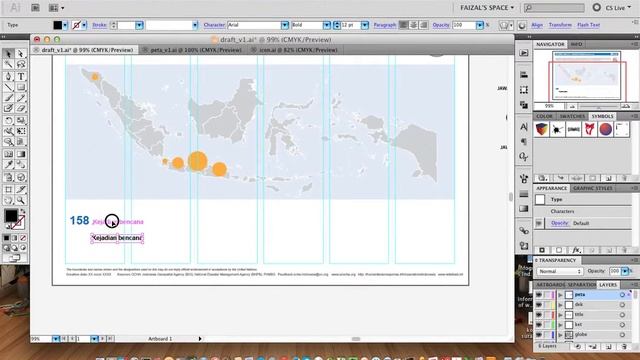Click the Fill color swatch in Tools panel

click(x=11, y=216)
